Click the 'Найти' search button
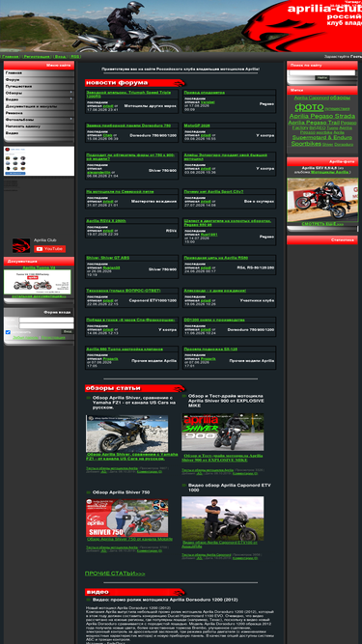This screenshot has width=362, height=644. coord(322,77)
